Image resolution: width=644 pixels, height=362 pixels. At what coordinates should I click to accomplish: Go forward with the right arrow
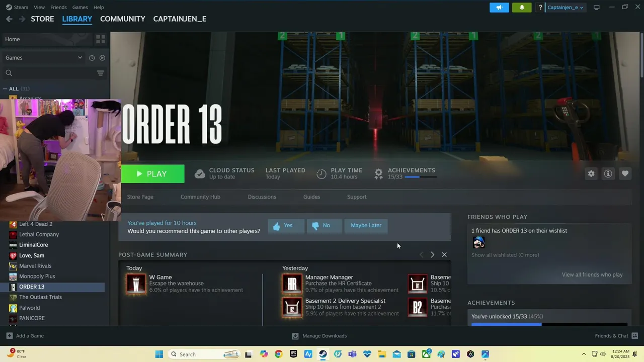pos(22,19)
